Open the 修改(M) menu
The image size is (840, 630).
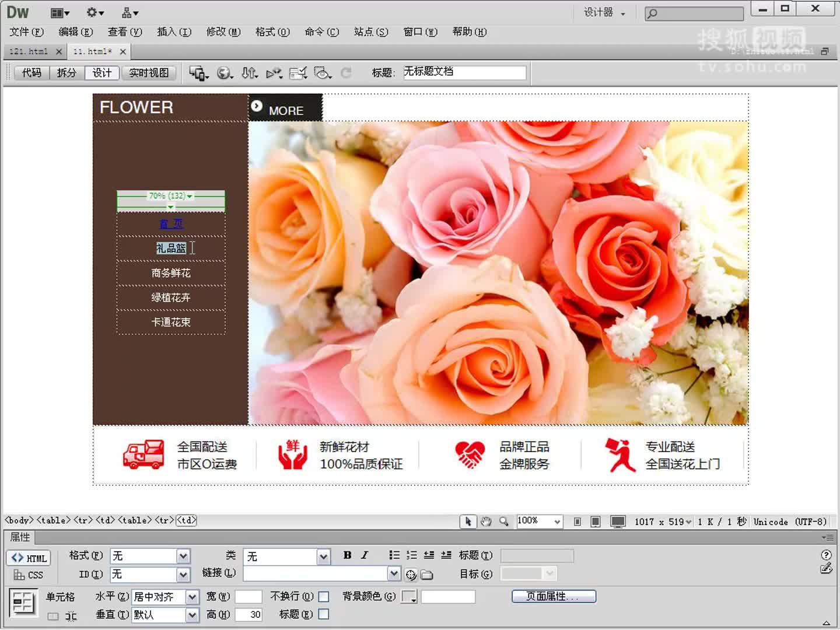(223, 32)
